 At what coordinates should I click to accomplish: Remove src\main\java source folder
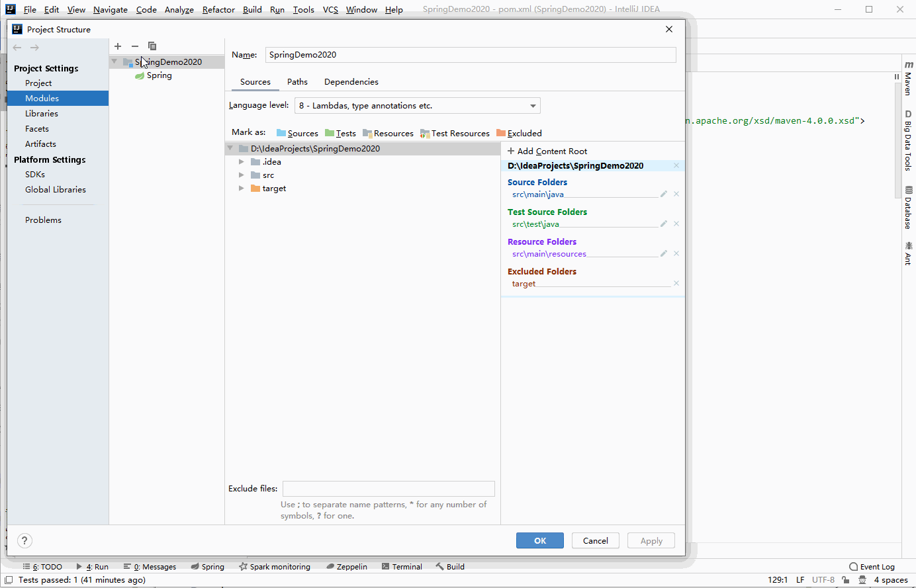tap(676, 194)
